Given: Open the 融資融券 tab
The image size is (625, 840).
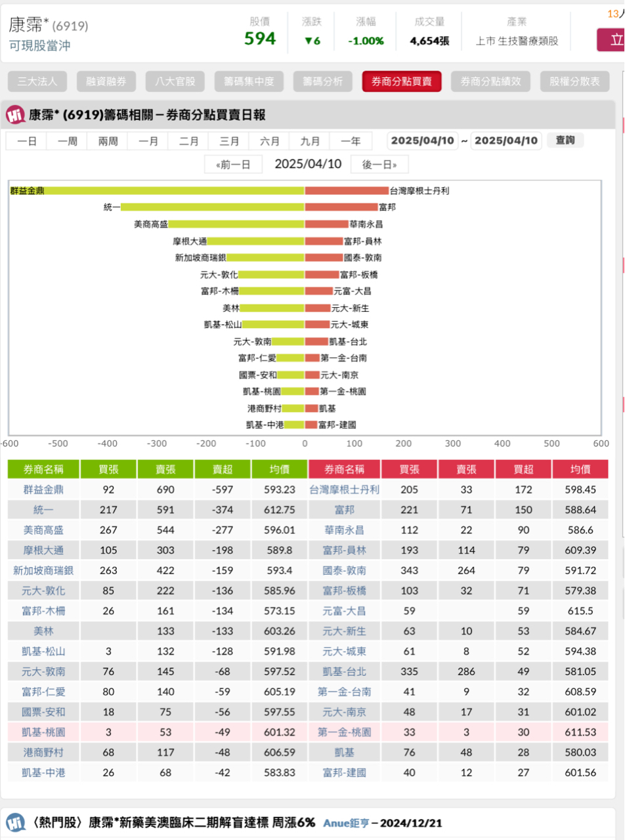Looking at the screenshot, I should click(x=106, y=81).
